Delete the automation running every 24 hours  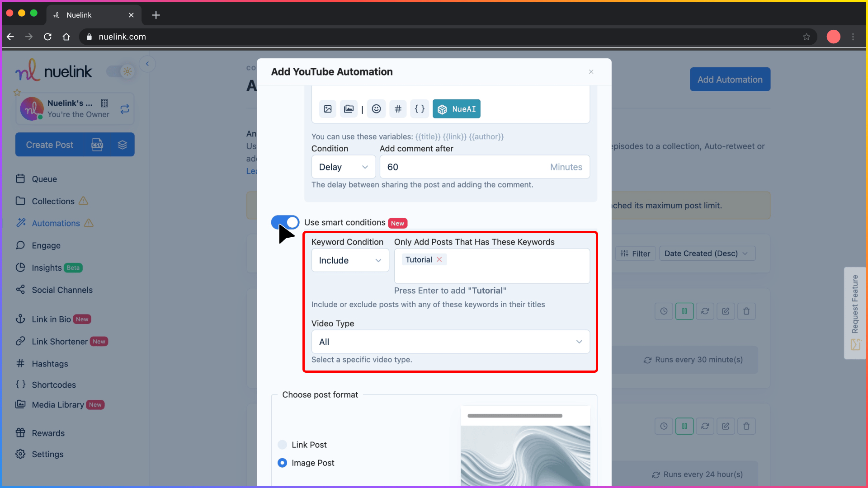pos(746,426)
